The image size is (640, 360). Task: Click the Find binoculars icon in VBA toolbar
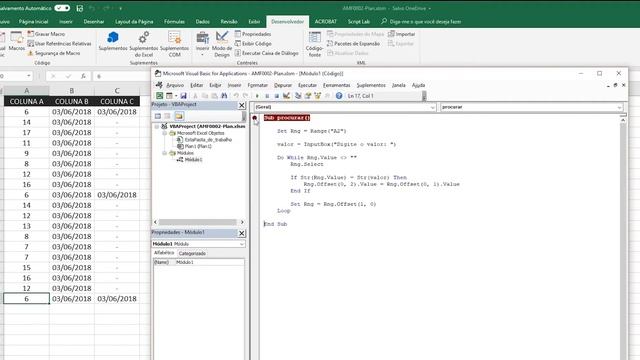[x=224, y=96]
